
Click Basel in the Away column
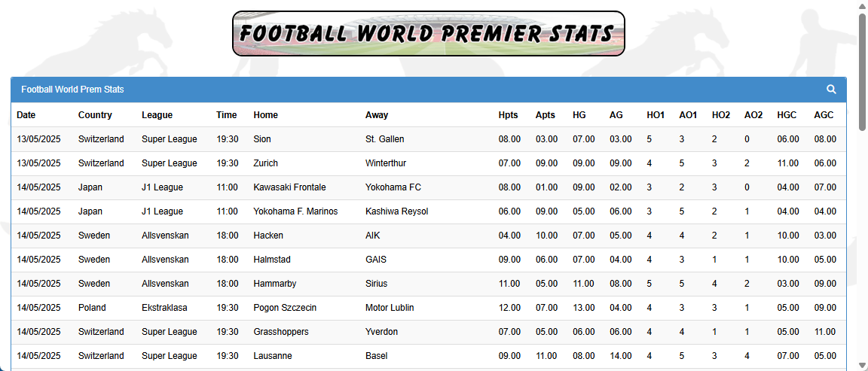pos(376,356)
